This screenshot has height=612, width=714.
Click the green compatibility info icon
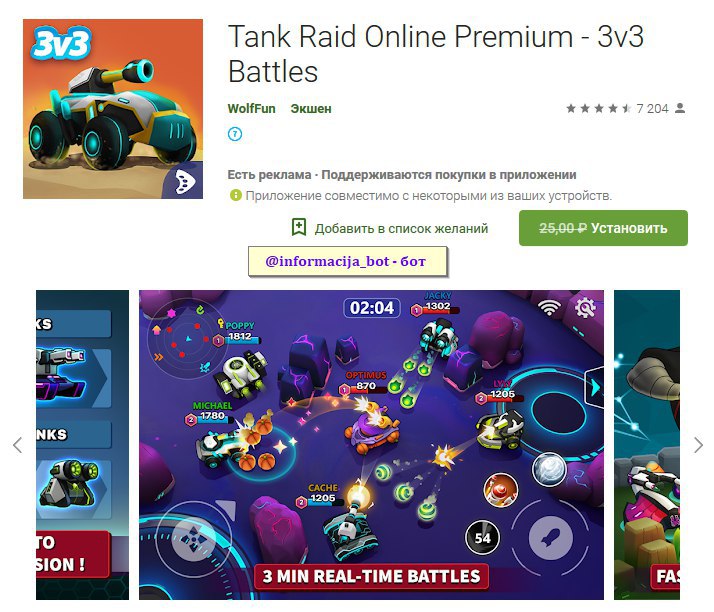(235, 195)
